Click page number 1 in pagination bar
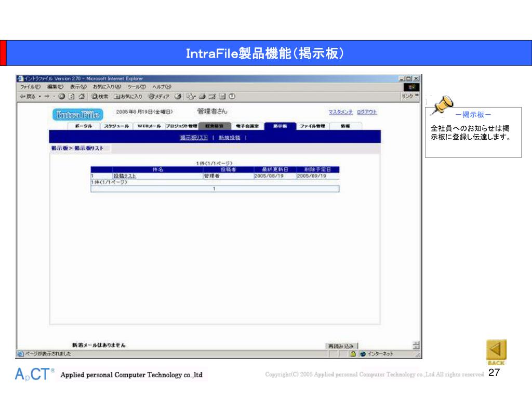Screen dimensions: 532x399 coord(215,189)
